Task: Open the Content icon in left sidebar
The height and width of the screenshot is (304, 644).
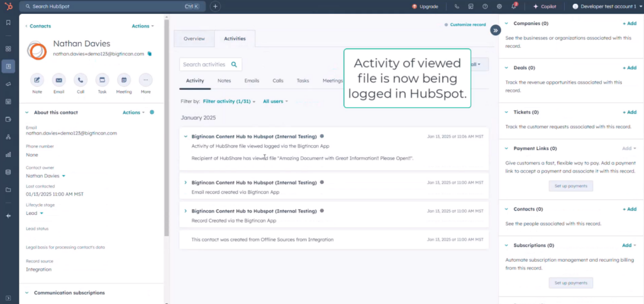Action: [8, 101]
